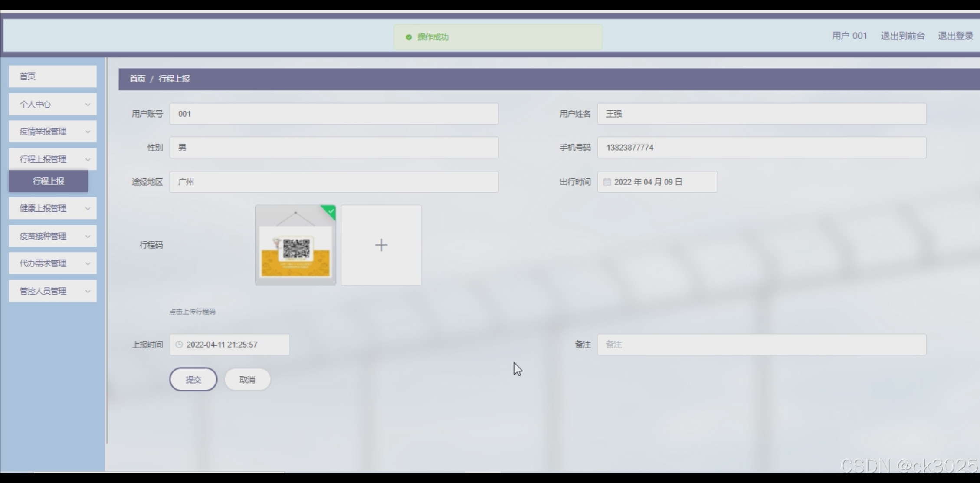Click clock icon in 上报时间 field
Viewport: 980px width, 483px height.
pos(179,345)
